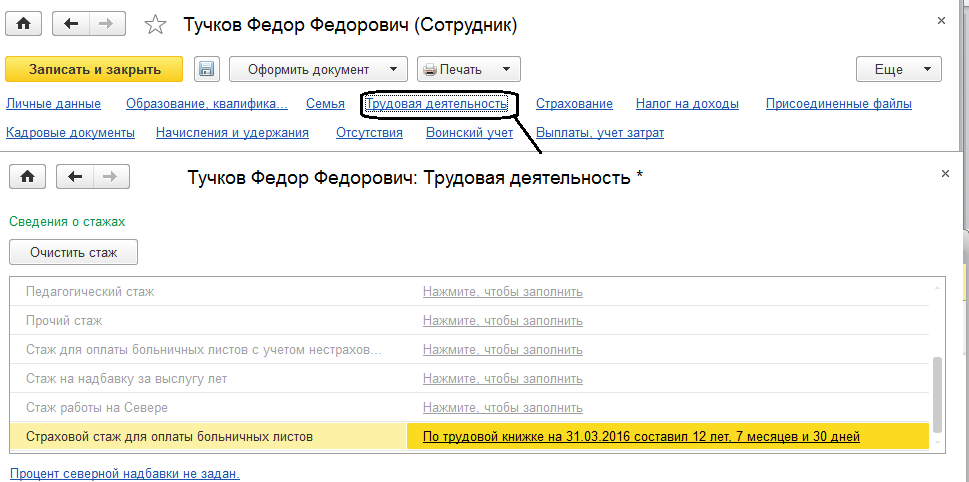Open the Присоединенные файлы link
The height and width of the screenshot is (482, 969).
pyautogui.click(x=839, y=104)
